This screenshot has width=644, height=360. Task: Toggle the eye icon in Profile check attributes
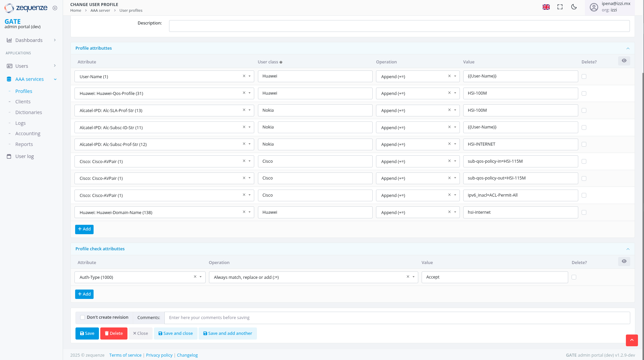(624, 261)
